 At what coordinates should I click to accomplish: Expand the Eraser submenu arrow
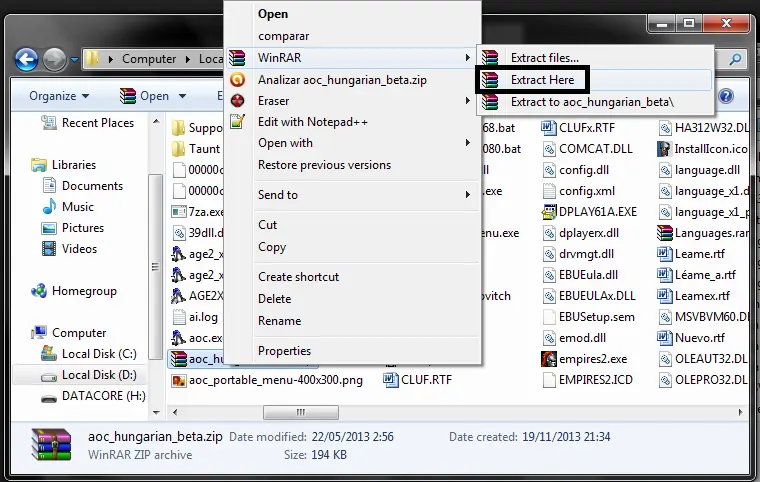click(467, 101)
